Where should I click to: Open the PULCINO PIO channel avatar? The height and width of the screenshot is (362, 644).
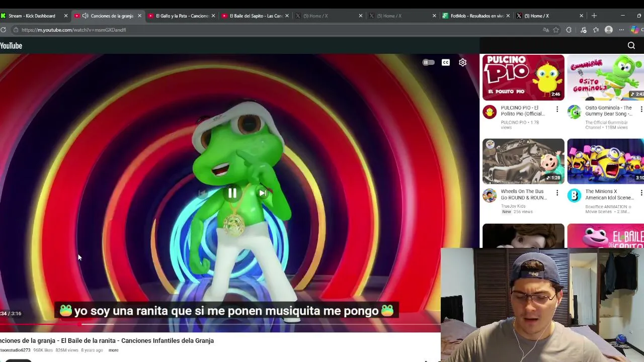point(490,112)
